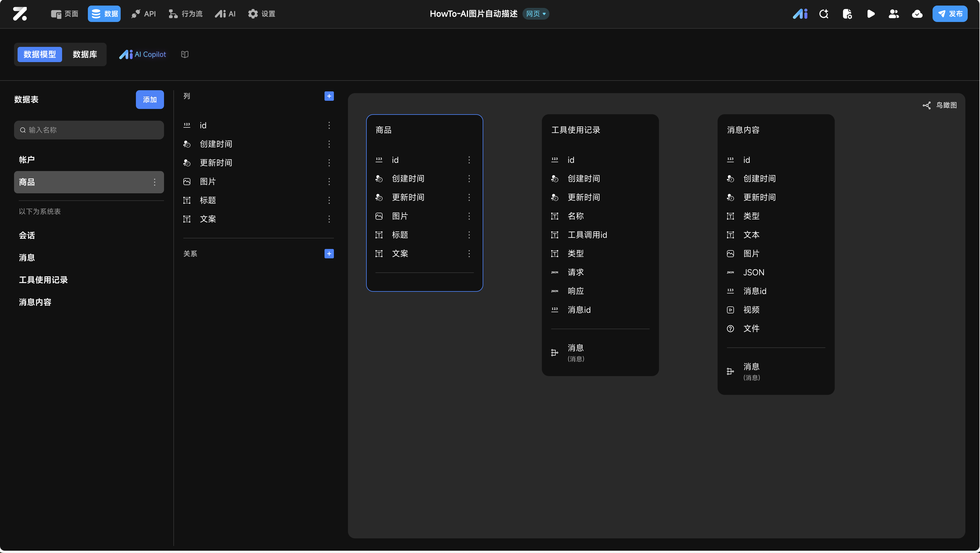Open more options for 商品 table
Screen dimensions: 980x553
154,182
